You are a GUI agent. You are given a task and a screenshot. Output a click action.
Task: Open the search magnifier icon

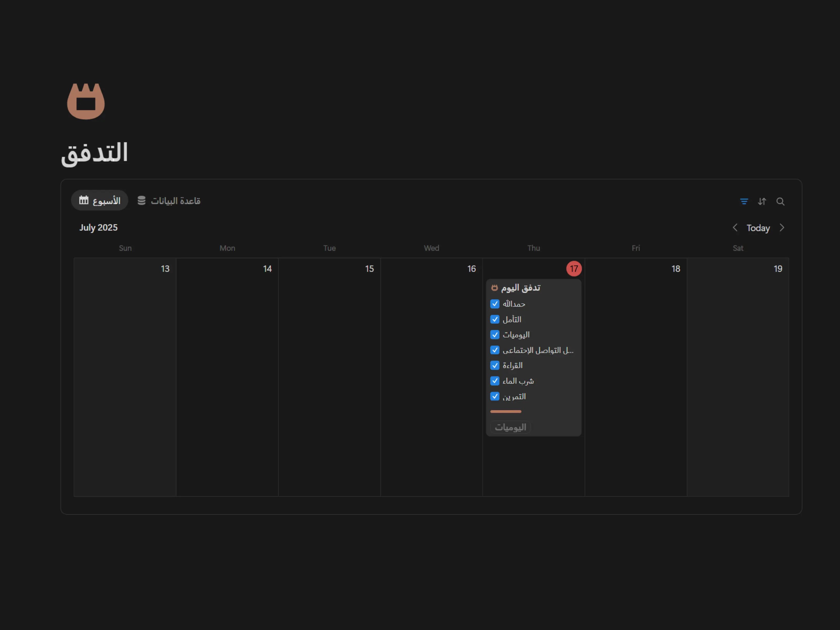click(x=780, y=201)
